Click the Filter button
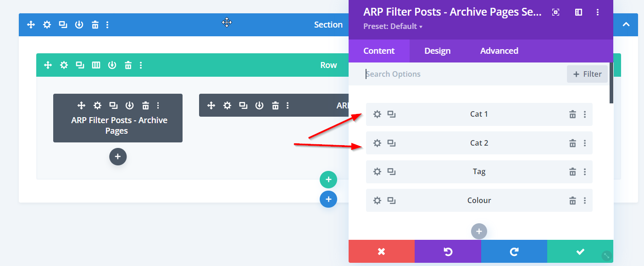The width and height of the screenshot is (644, 266). point(587,74)
